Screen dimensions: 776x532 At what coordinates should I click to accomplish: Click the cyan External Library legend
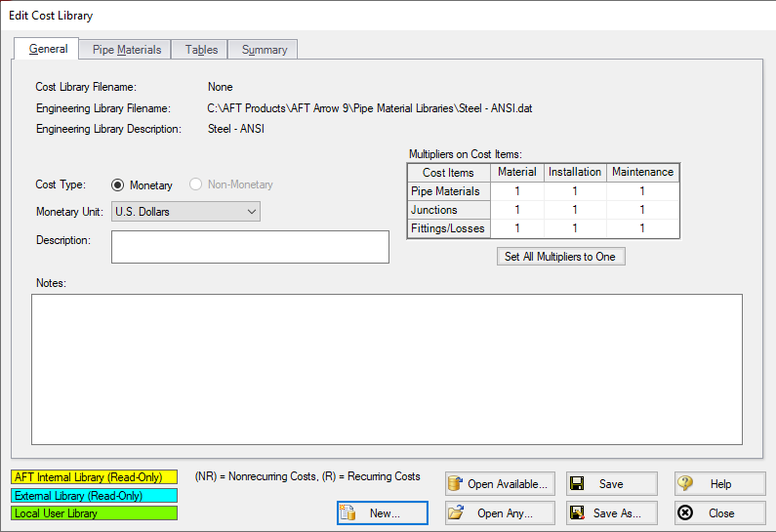[94, 496]
